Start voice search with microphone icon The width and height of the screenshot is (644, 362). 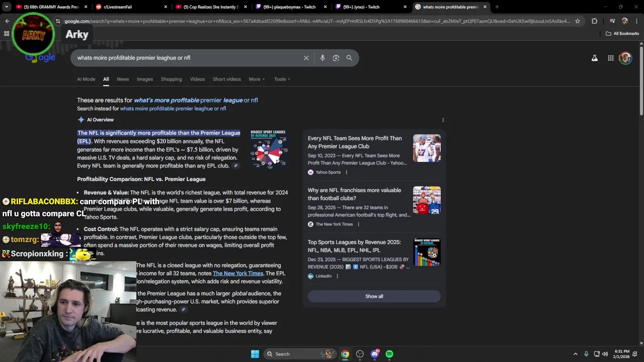[x=323, y=58]
